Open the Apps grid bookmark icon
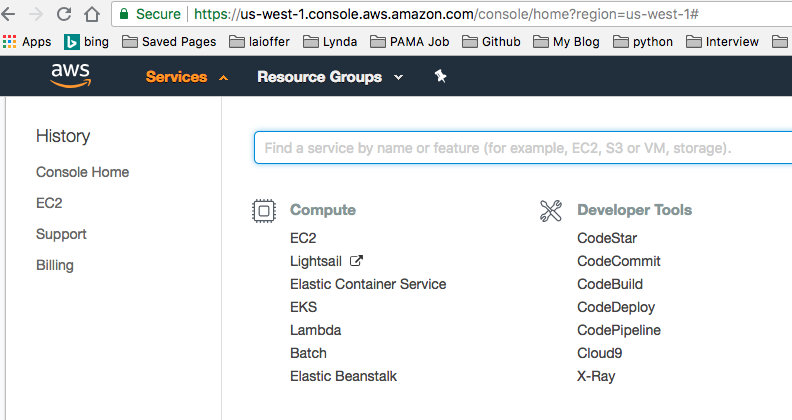Viewport: 792px width, 420px height. (10, 42)
